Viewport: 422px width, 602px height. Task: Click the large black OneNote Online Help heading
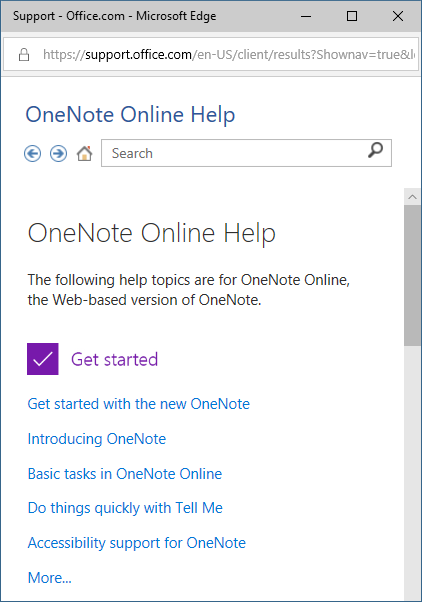(152, 233)
